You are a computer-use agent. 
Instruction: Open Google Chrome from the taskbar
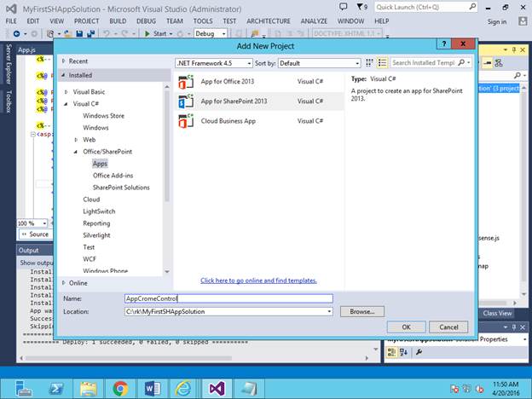pos(120,389)
